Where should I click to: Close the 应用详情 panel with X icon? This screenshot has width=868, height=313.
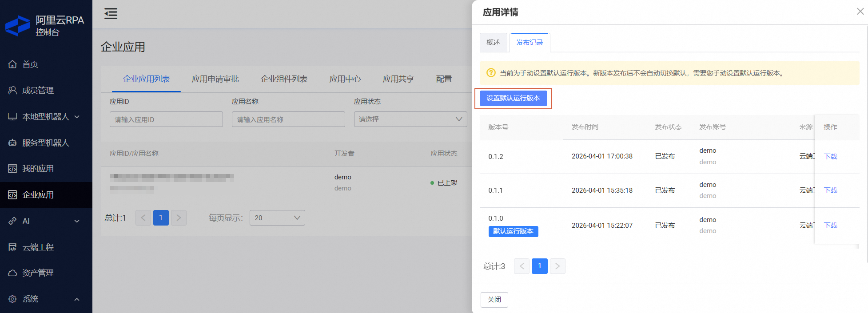860,12
